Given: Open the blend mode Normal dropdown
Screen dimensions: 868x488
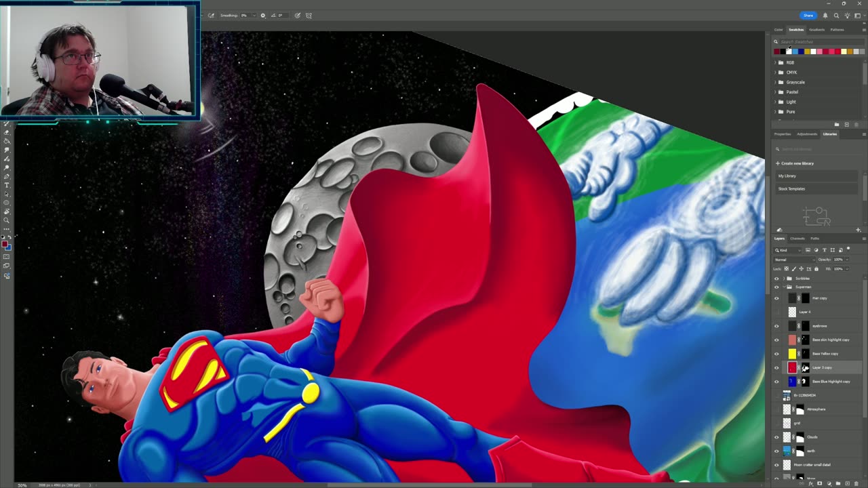Looking at the screenshot, I should [795, 260].
